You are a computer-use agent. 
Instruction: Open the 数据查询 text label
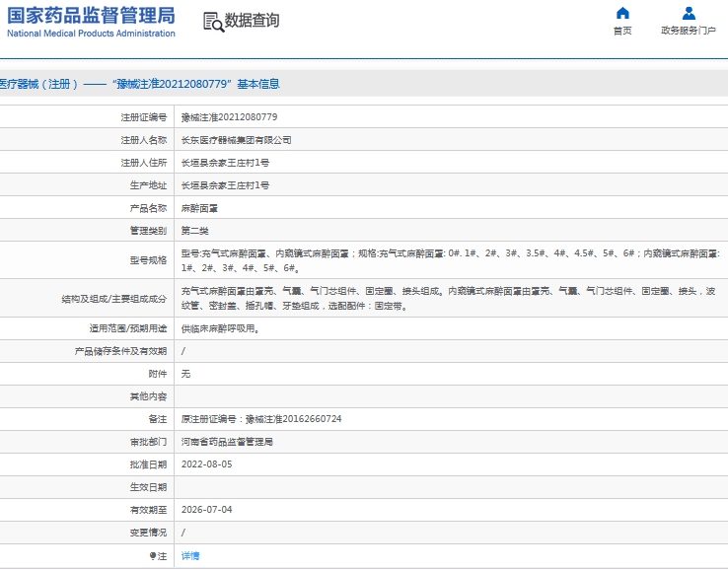tap(252, 21)
